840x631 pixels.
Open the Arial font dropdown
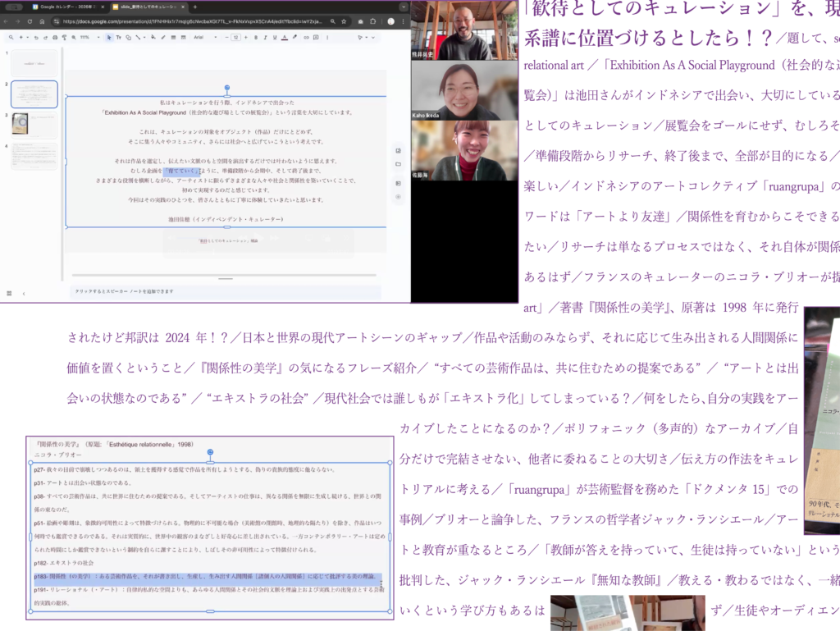[x=205, y=37]
